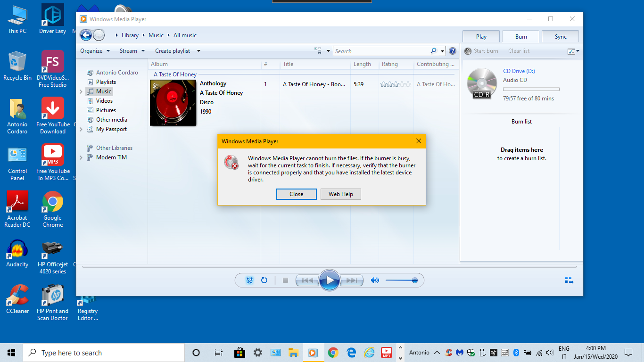
Task: Click the Anthology album art thumbnail
Action: (x=173, y=103)
